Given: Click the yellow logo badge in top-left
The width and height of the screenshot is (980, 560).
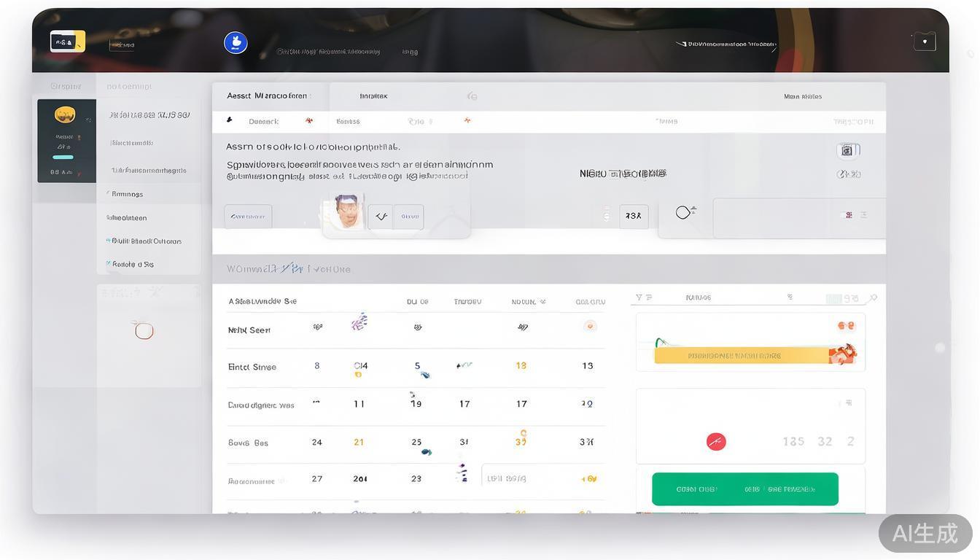Looking at the screenshot, I should click(67, 42).
